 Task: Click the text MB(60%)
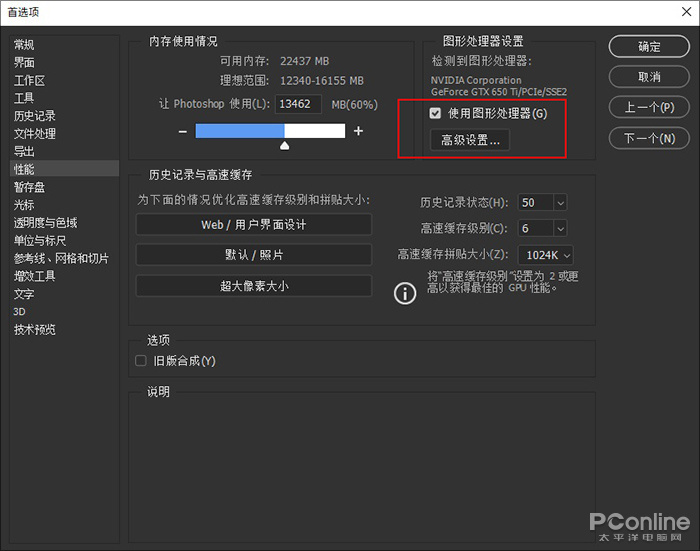(354, 104)
